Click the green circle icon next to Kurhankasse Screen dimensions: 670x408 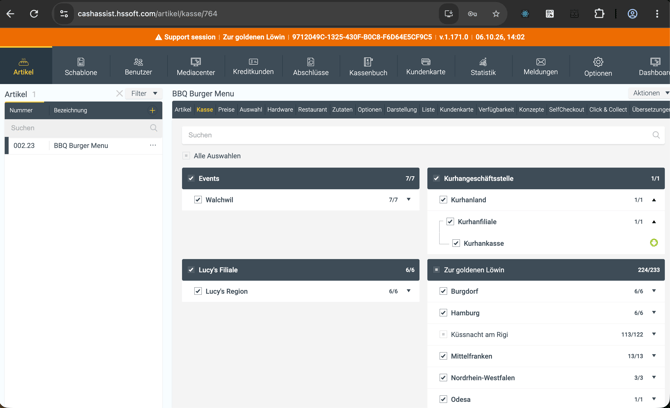654,243
